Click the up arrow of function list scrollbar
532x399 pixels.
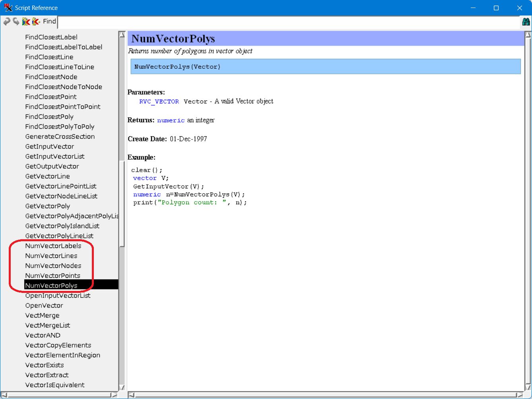click(122, 35)
